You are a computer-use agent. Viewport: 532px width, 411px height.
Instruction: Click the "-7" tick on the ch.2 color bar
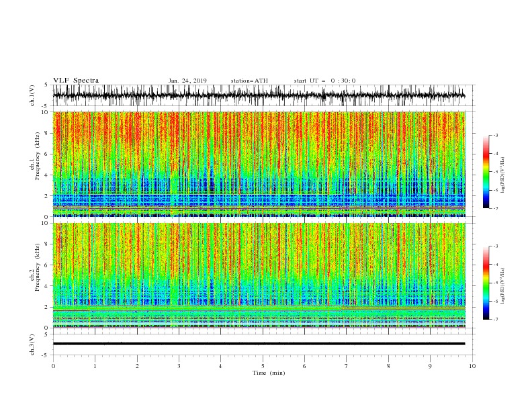click(x=496, y=319)
